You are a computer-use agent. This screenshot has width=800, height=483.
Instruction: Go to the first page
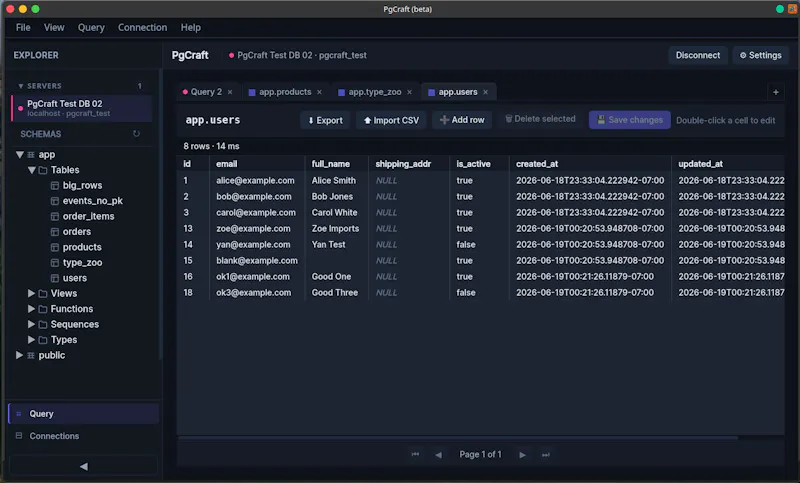[x=415, y=454]
